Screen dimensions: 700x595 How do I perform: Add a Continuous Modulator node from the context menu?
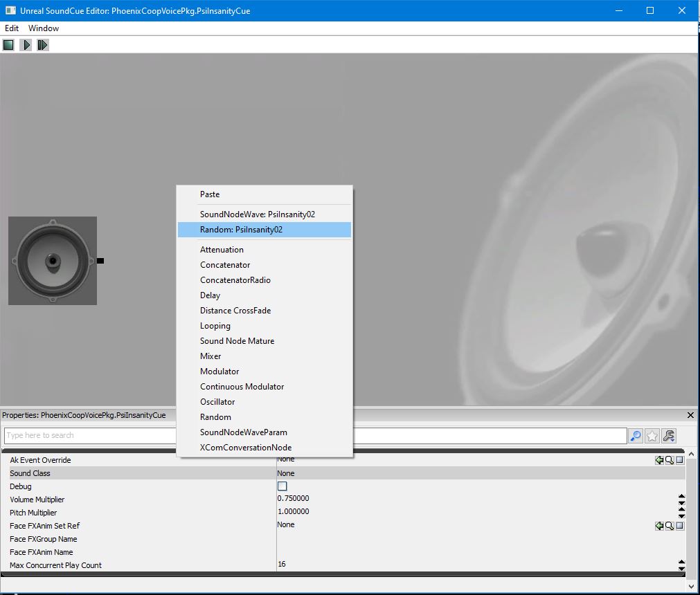264,387
